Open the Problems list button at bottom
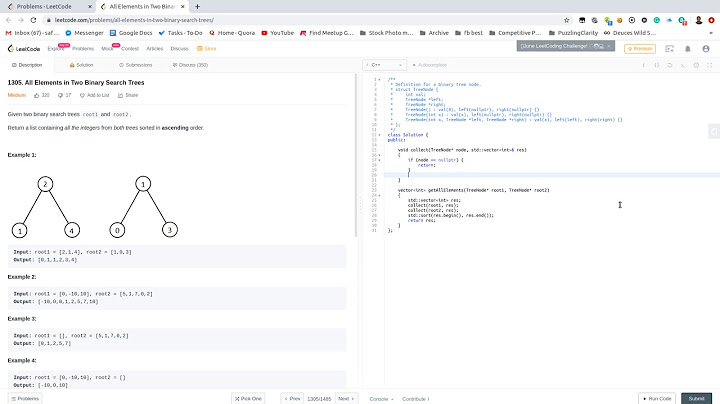 25,398
